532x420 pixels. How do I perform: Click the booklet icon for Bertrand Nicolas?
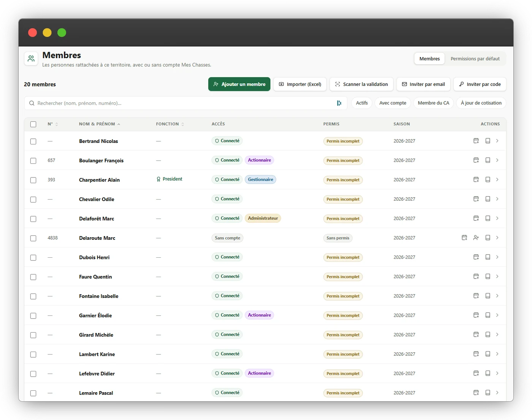488,141
